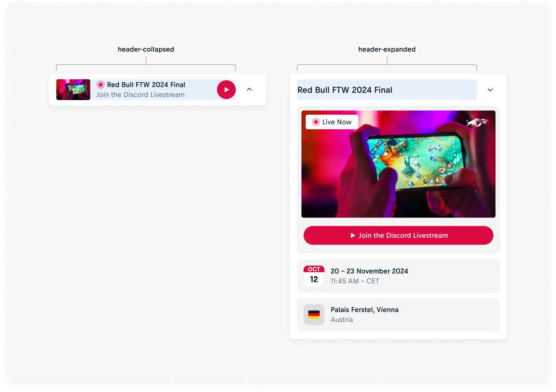Click the country text 'Austria'

342,320
